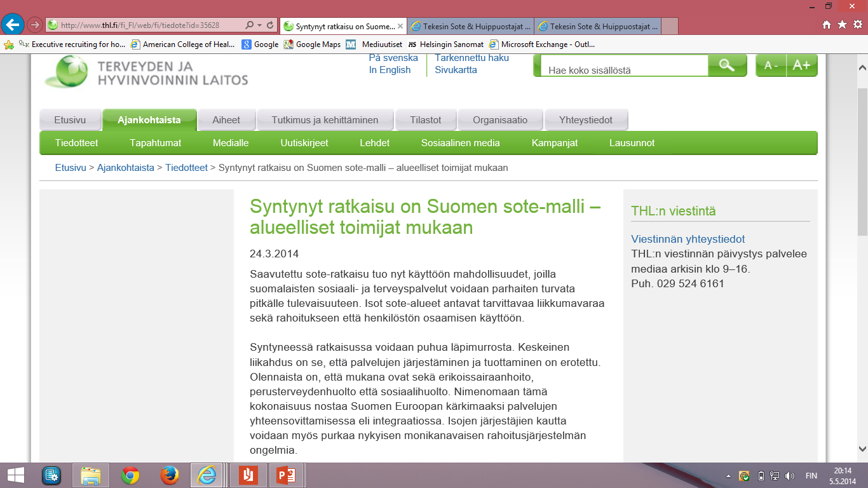868x488 pixels.
Task: Open Lehdet in green submenu
Action: tap(375, 143)
